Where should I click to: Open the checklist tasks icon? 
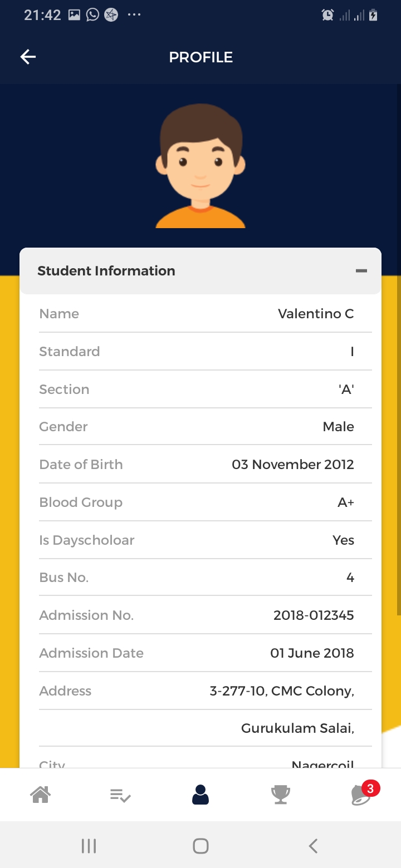(x=120, y=795)
